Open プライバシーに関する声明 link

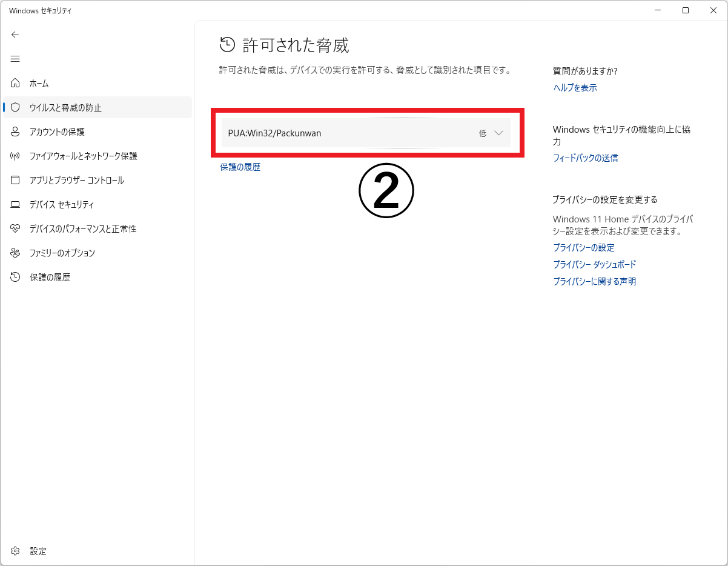[x=594, y=282]
